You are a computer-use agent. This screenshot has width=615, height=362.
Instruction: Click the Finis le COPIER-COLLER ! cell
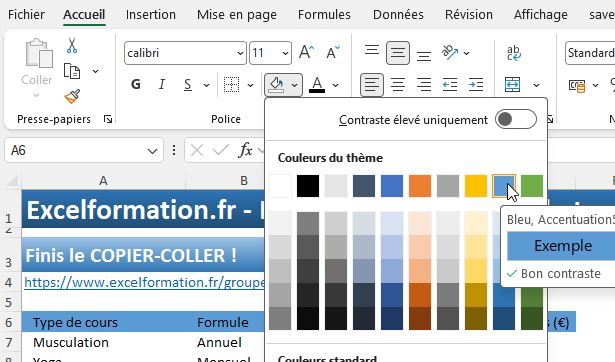143,255
